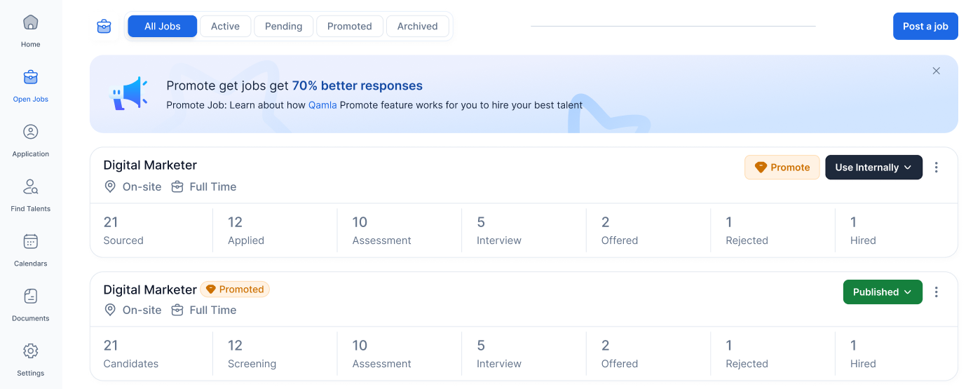
Task: Select the Pending jobs tab
Action: 283,27
